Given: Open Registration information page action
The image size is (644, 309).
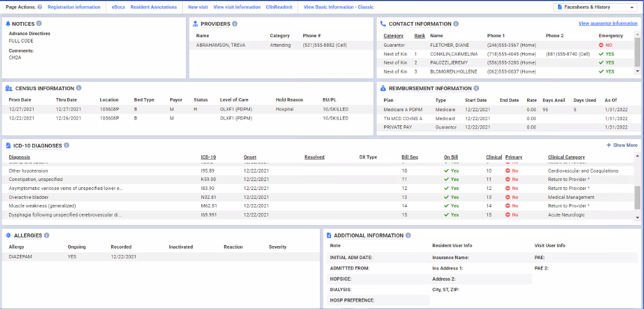Looking at the screenshot, I should [x=74, y=7].
